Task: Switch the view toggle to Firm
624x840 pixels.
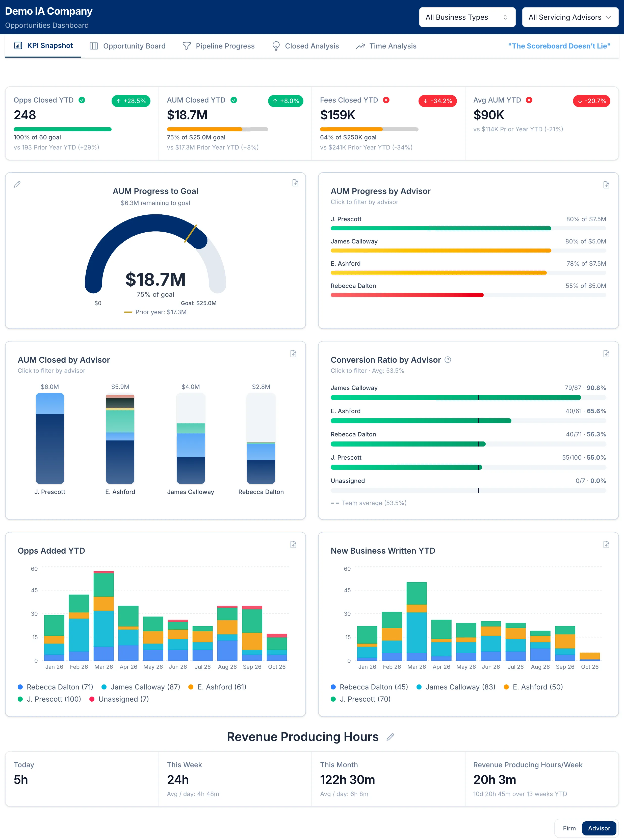Action: pos(569,828)
